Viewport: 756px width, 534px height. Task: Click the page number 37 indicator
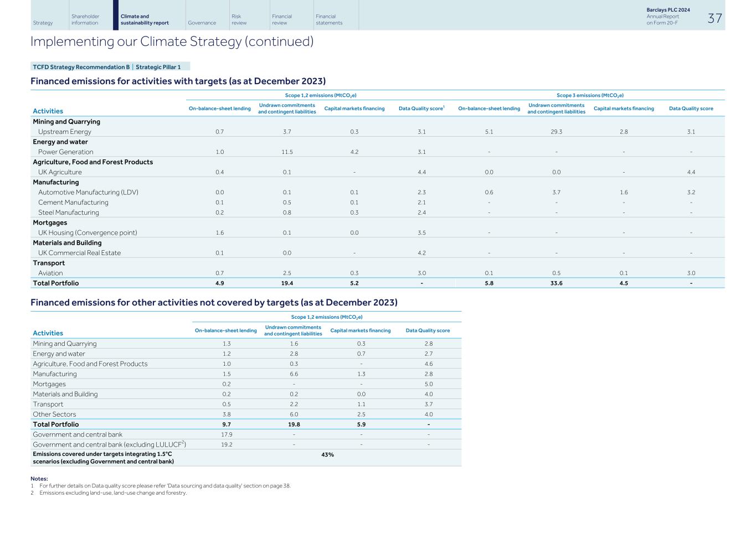click(x=714, y=18)
